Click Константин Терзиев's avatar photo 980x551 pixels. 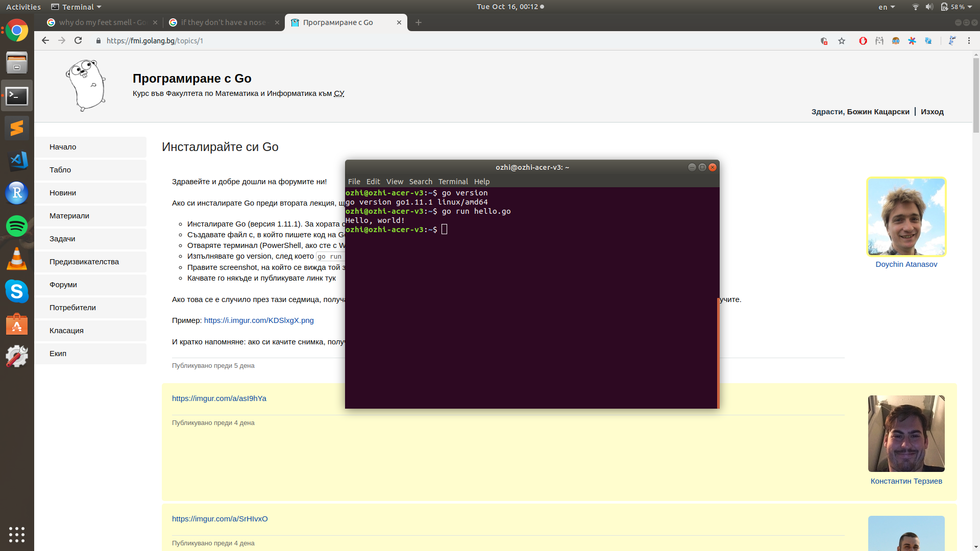tap(906, 434)
